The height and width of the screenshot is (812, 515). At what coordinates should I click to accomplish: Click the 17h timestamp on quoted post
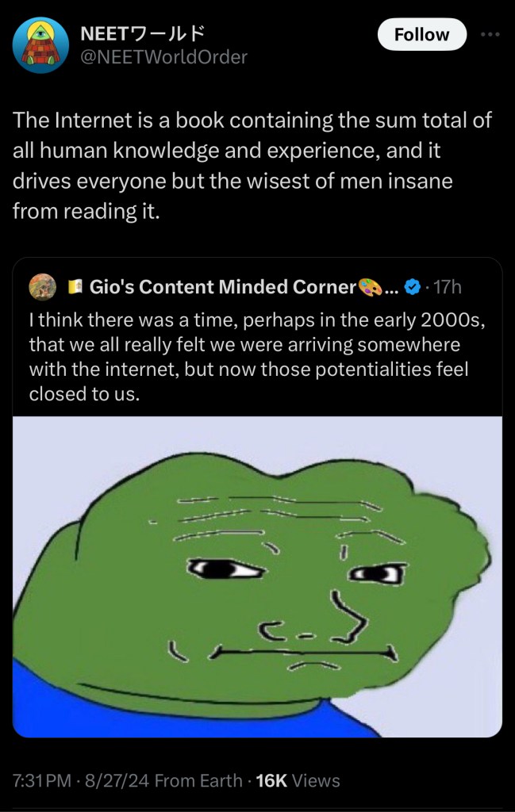pyautogui.click(x=447, y=287)
